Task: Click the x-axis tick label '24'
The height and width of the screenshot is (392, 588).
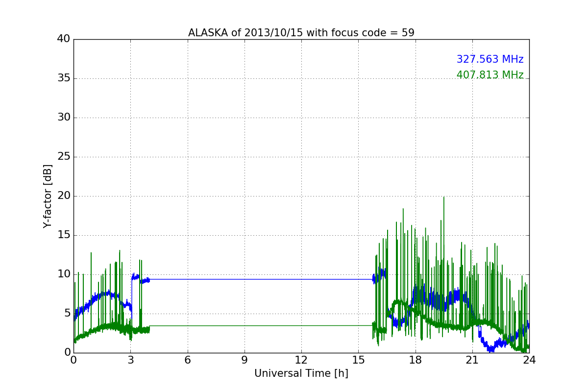Action: pos(529,360)
